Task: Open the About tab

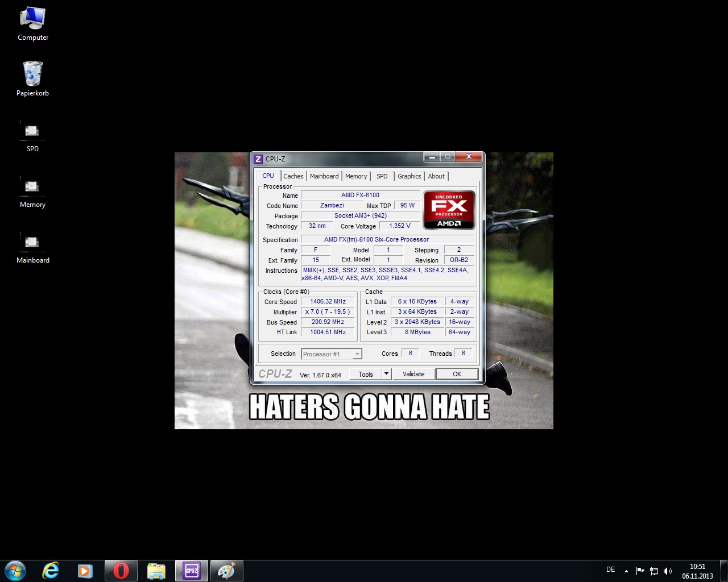Action: tap(436, 176)
